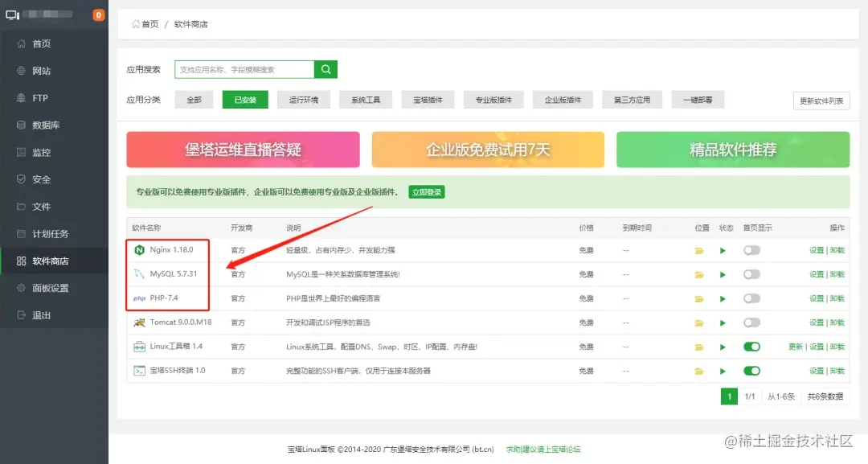This screenshot has width=868, height=464.
Task: Select the 运行环境 category tab
Action: [x=304, y=100]
